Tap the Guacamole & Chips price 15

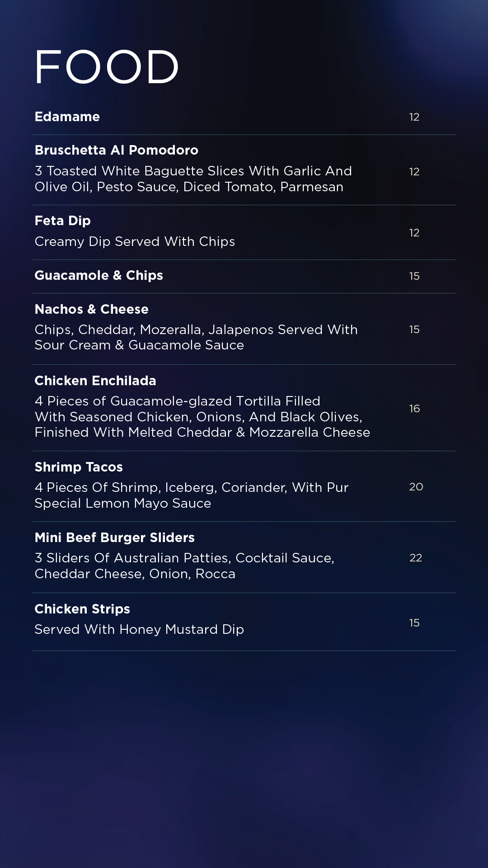[414, 276]
